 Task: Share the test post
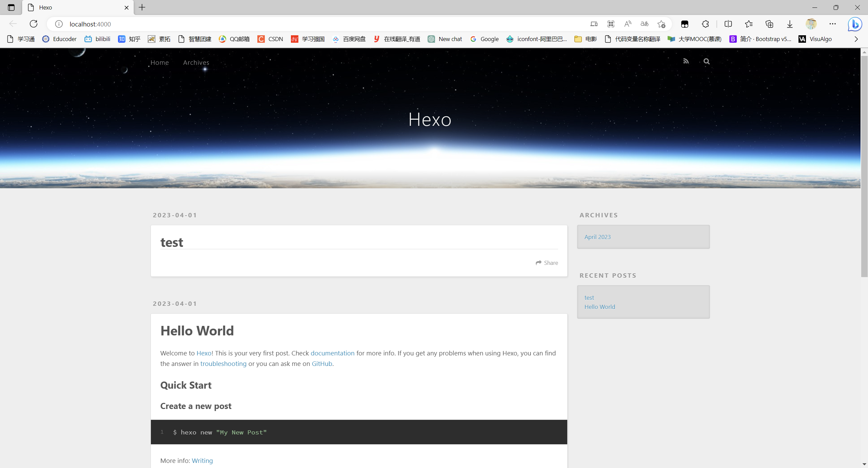(x=547, y=263)
